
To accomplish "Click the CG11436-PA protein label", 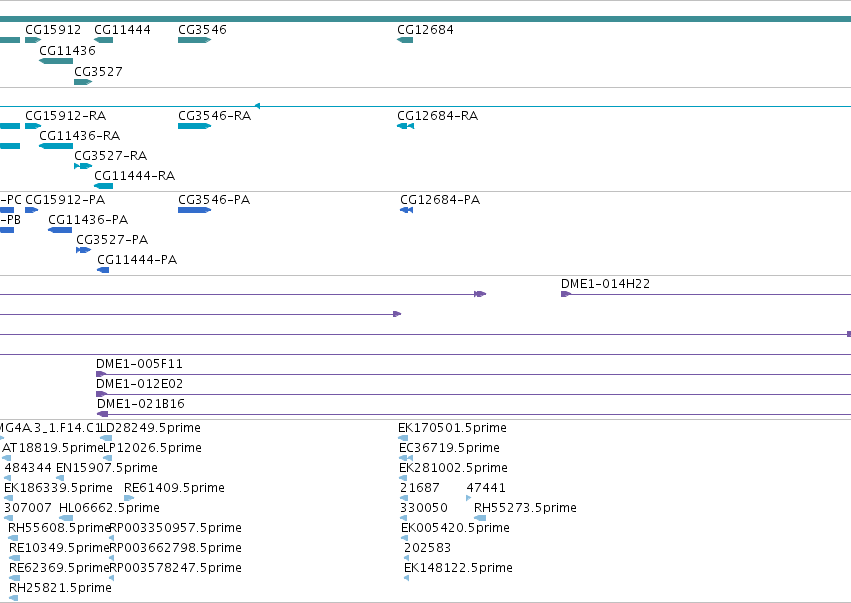I will 88,220.
